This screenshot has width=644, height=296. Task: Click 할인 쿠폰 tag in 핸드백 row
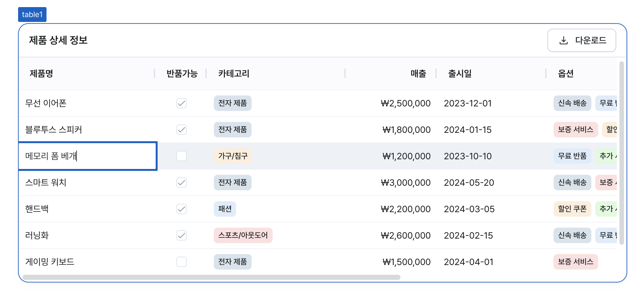[572, 209]
